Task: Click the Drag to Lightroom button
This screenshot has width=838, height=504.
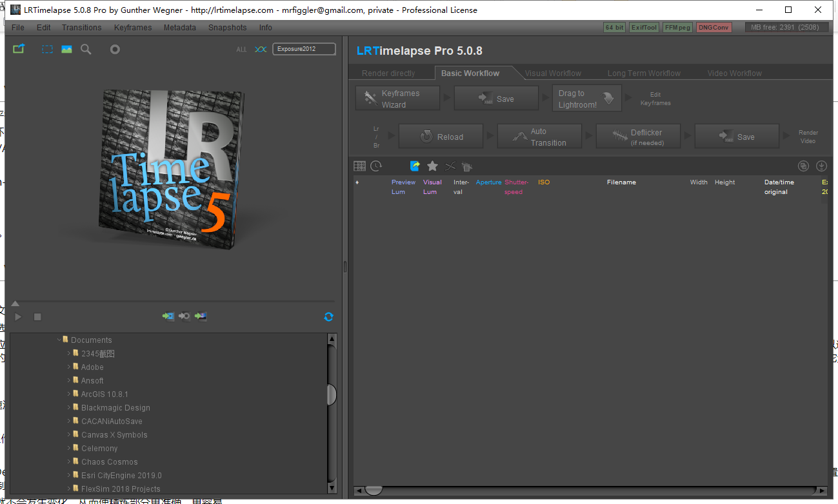Action: coord(587,99)
